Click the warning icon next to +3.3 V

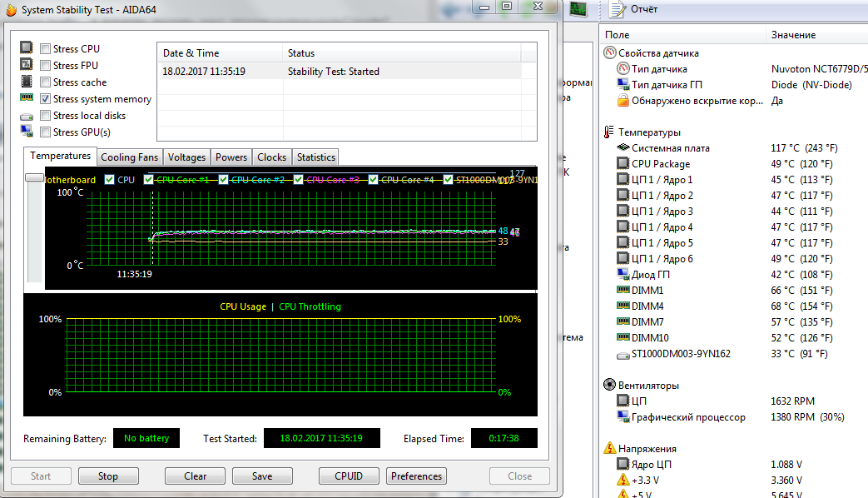[623, 480]
